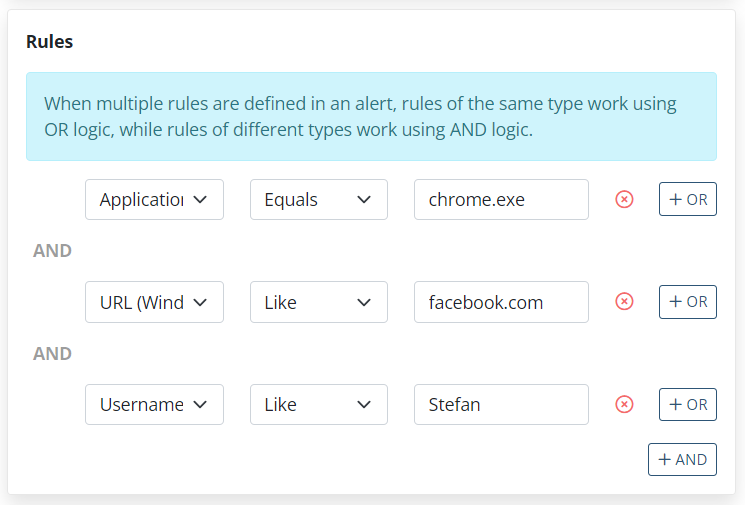The width and height of the screenshot is (745, 505).
Task: Open the Username rule type dropdown
Action: [x=154, y=404]
